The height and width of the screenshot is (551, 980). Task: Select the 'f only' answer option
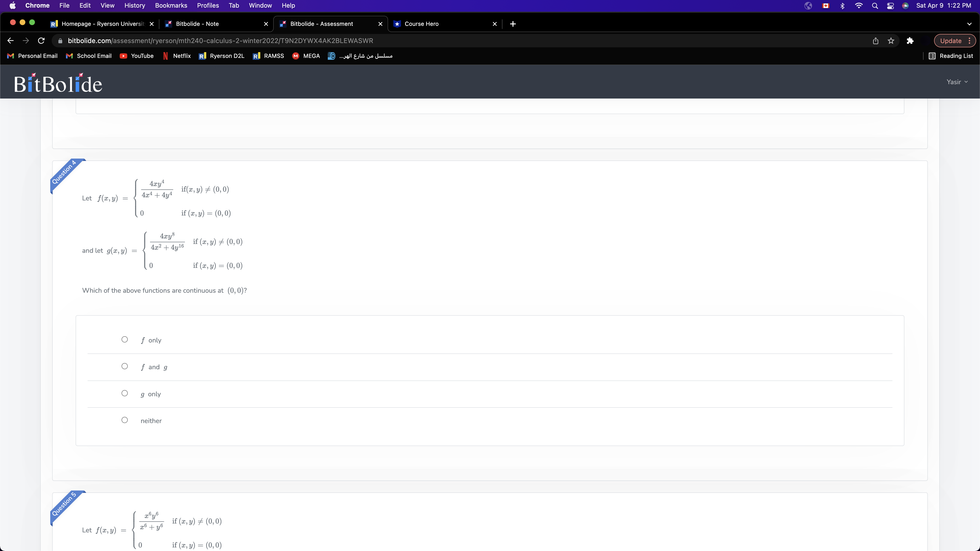pyautogui.click(x=124, y=339)
